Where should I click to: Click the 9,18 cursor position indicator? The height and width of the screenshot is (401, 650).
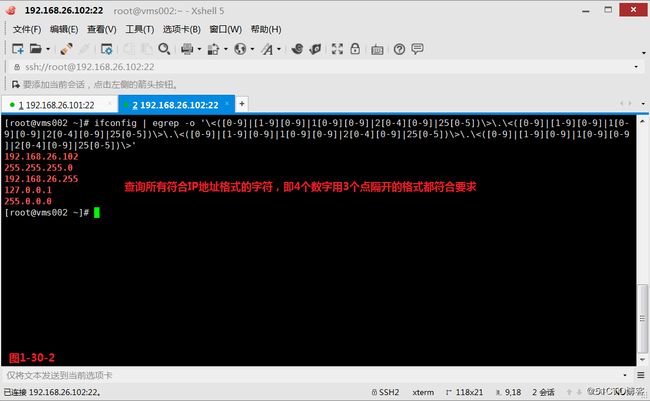click(x=509, y=392)
